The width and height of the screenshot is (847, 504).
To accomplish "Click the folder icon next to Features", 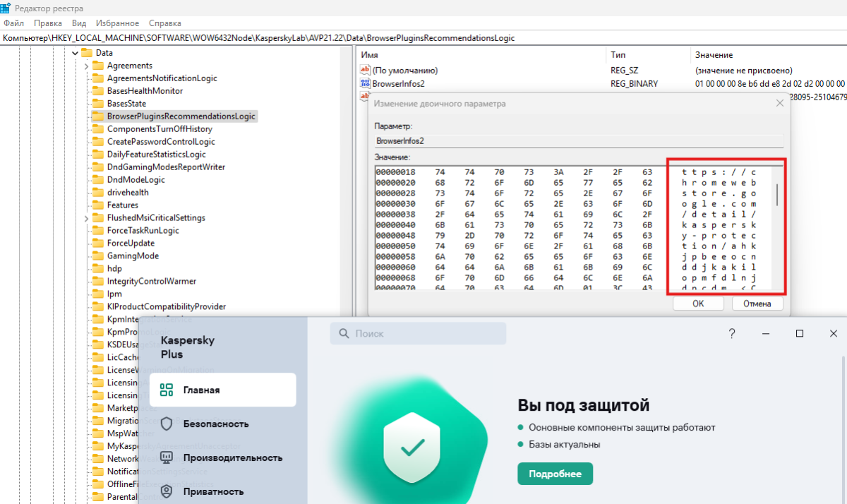I will click(98, 205).
